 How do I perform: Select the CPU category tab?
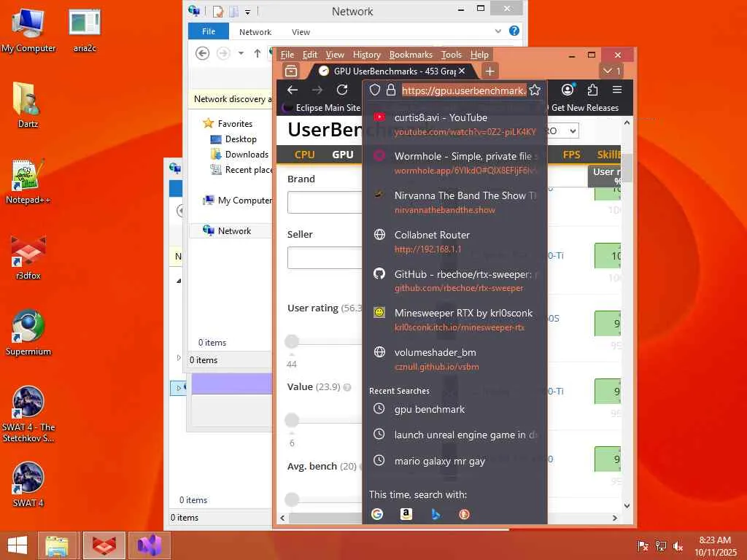304,155
